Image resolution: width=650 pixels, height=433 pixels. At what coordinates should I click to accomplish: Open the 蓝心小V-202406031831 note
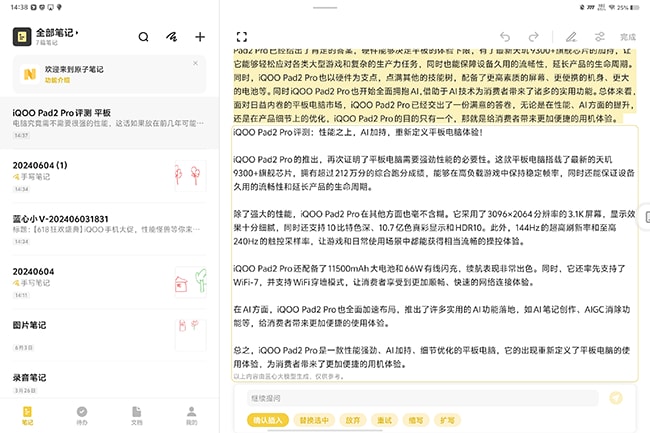[109, 229]
